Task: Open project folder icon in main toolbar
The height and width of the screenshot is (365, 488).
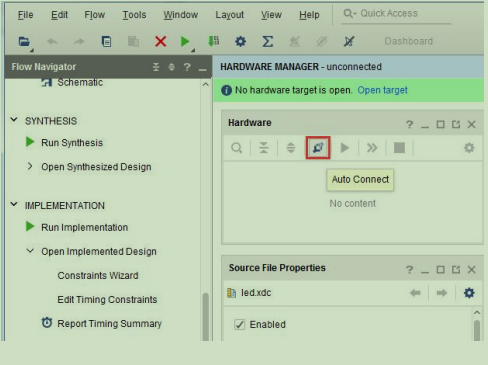Action: [24, 42]
